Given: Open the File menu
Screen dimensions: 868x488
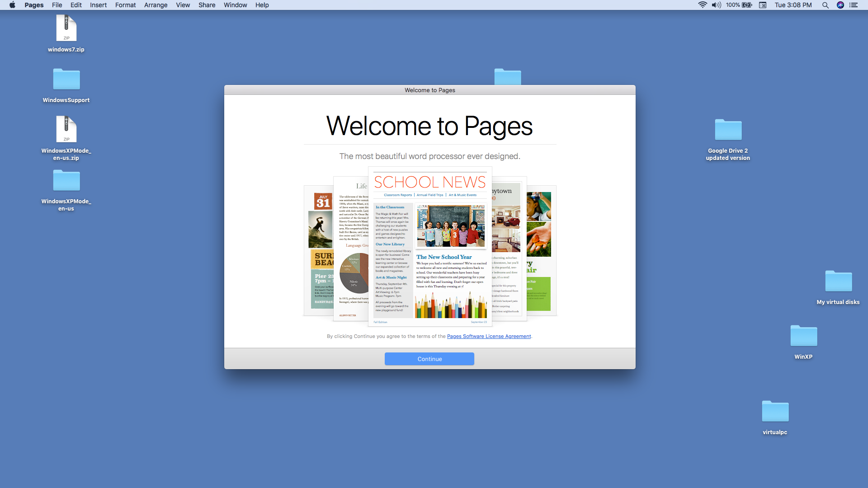Looking at the screenshot, I should 57,5.
